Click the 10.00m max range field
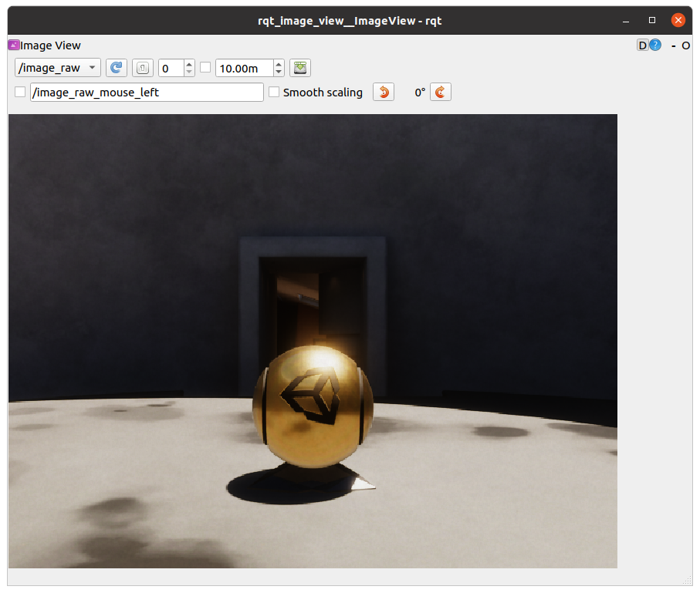Image resolution: width=700 pixels, height=593 pixels. (x=244, y=68)
